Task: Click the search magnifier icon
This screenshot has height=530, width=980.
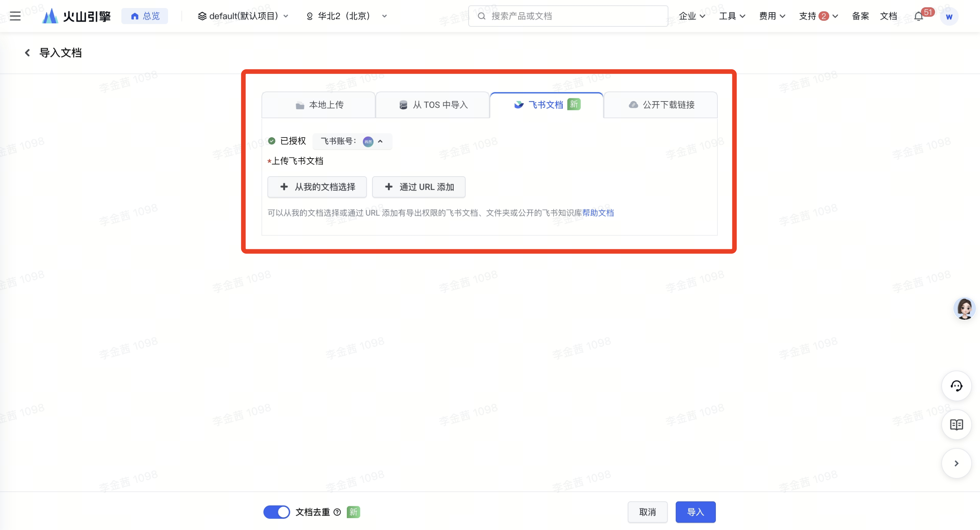Action: pyautogui.click(x=482, y=16)
